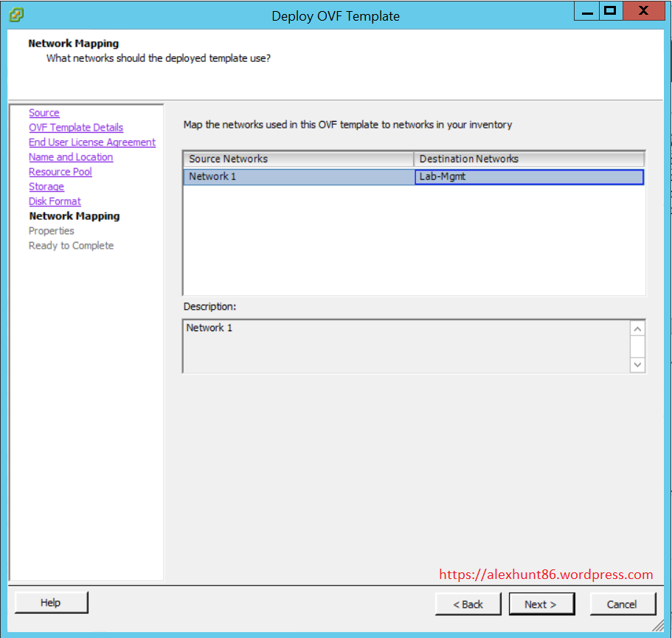
Task: Click the vSphere icon in title bar
Action: 15,14
